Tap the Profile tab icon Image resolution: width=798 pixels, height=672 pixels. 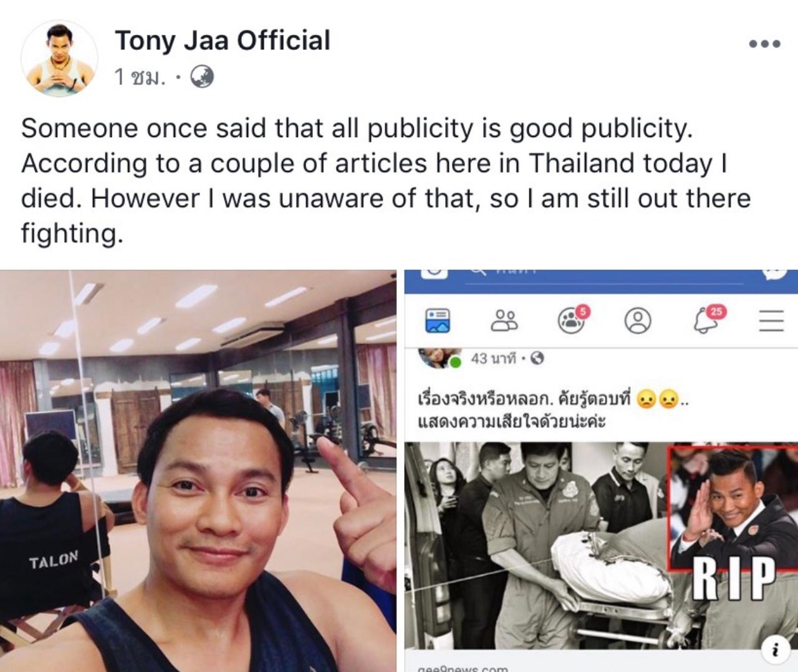pyautogui.click(x=638, y=320)
